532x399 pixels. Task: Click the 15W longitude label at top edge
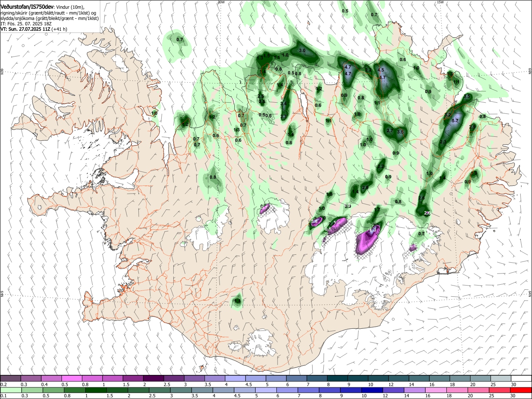440,2
